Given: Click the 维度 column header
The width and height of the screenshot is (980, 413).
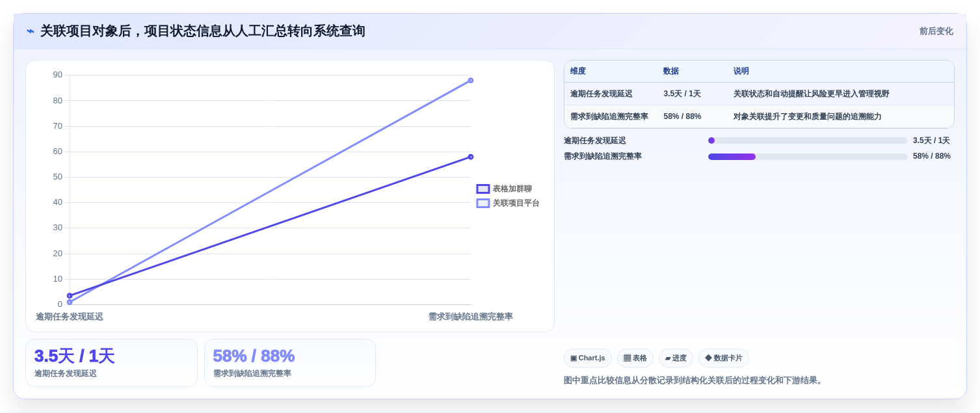Looking at the screenshot, I should (x=578, y=72).
